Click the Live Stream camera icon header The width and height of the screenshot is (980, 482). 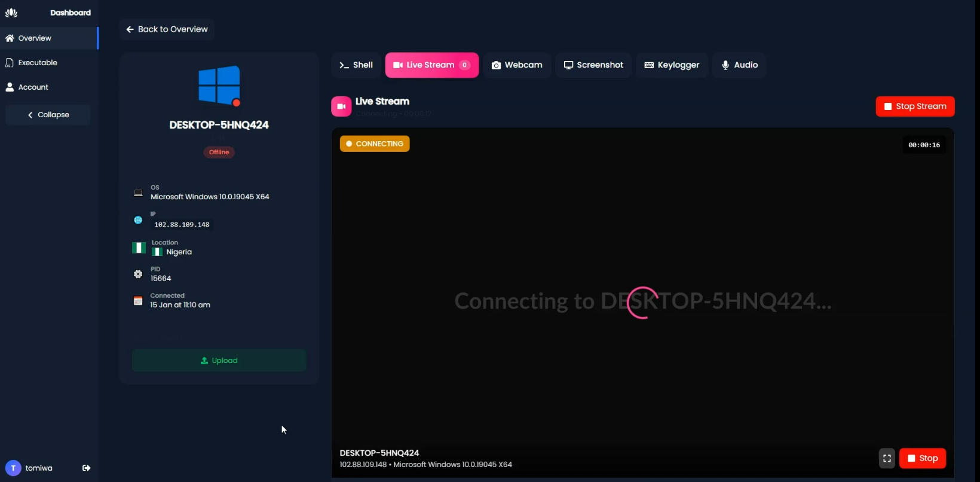[341, 106]
